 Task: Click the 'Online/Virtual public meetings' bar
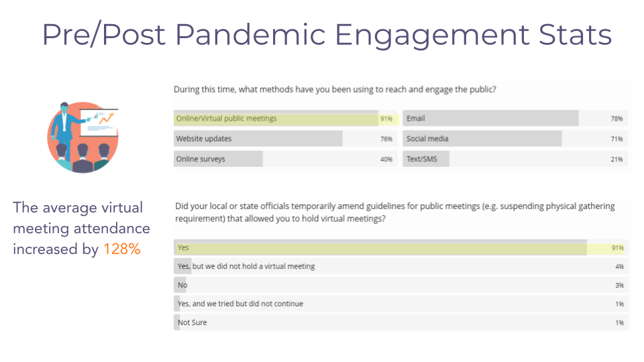(x=275, y=119)
